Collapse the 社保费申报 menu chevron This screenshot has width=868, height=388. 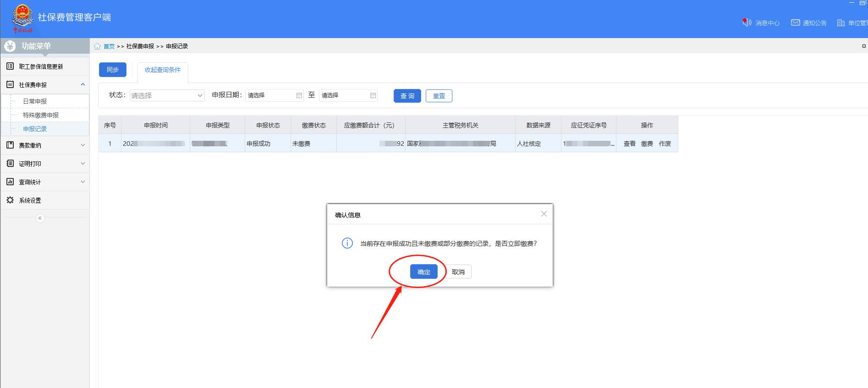pos(83,84)
